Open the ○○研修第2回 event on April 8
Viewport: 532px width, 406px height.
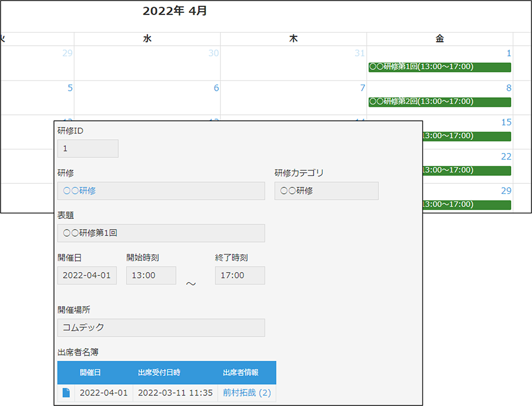tap(439, 101)
